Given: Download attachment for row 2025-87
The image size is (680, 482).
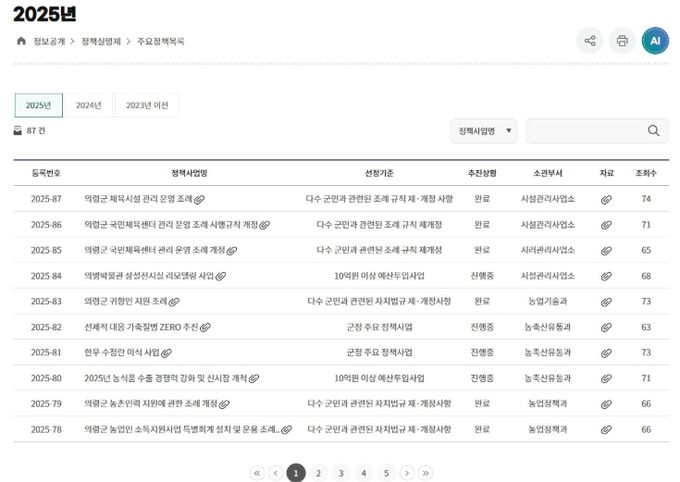Looking at the screenshot, I should (x=606, y=199).
